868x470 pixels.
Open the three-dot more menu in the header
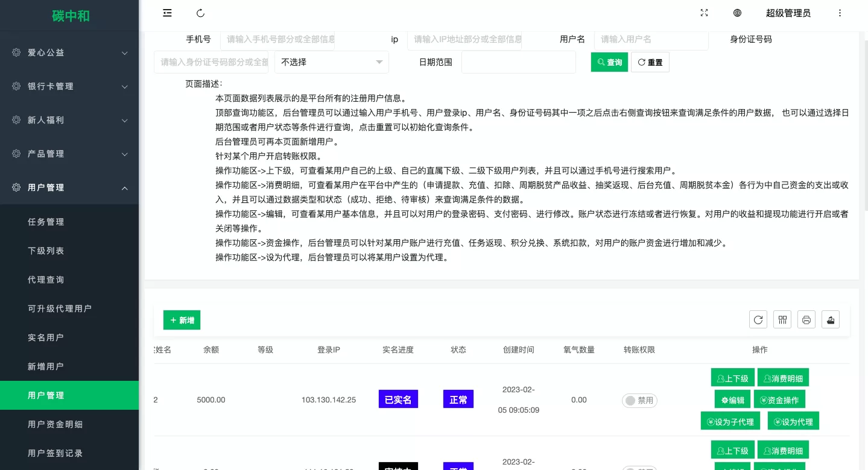point(840,13)
